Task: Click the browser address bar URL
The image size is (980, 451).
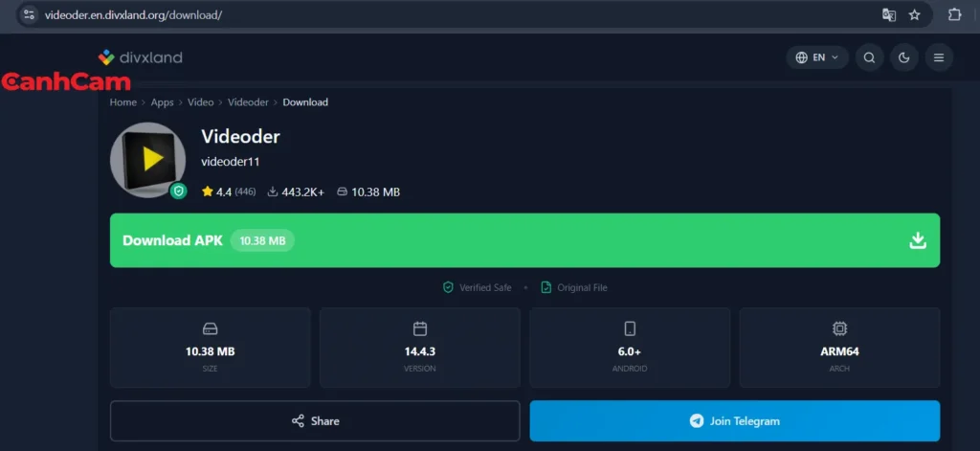Action: tap(133, 15)
